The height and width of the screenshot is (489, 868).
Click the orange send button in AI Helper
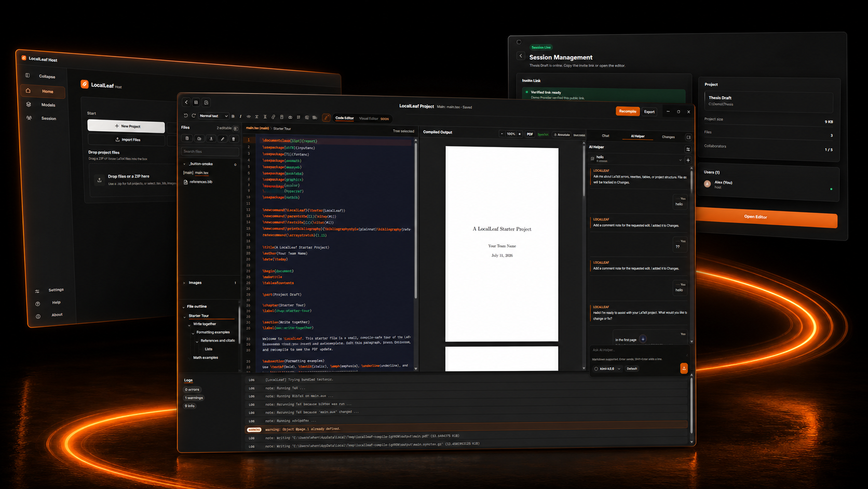pyautogui.click(x=684, y=368)
